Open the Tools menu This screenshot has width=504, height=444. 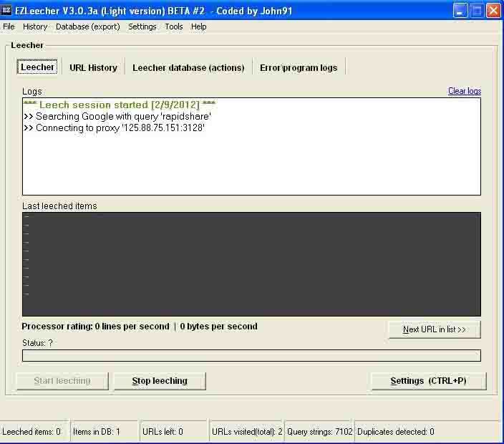point(173,26)
